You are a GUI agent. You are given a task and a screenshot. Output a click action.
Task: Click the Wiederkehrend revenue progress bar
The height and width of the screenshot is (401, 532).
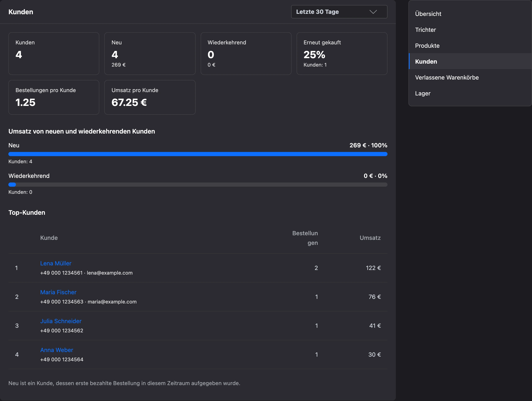coord(198,185)
